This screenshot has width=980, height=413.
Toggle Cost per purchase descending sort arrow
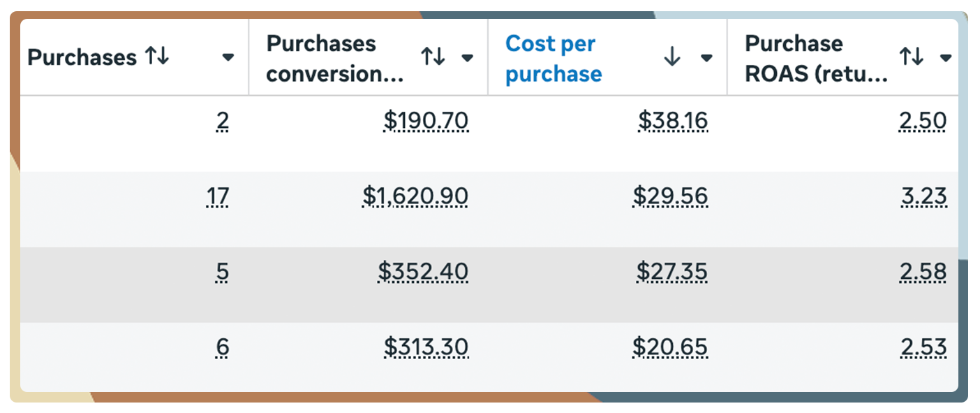point(671,57)
